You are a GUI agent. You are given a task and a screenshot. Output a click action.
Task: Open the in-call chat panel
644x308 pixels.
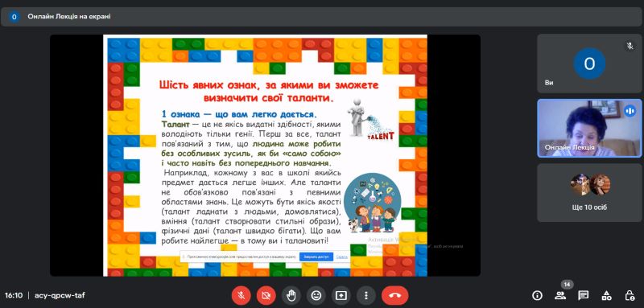583,295
